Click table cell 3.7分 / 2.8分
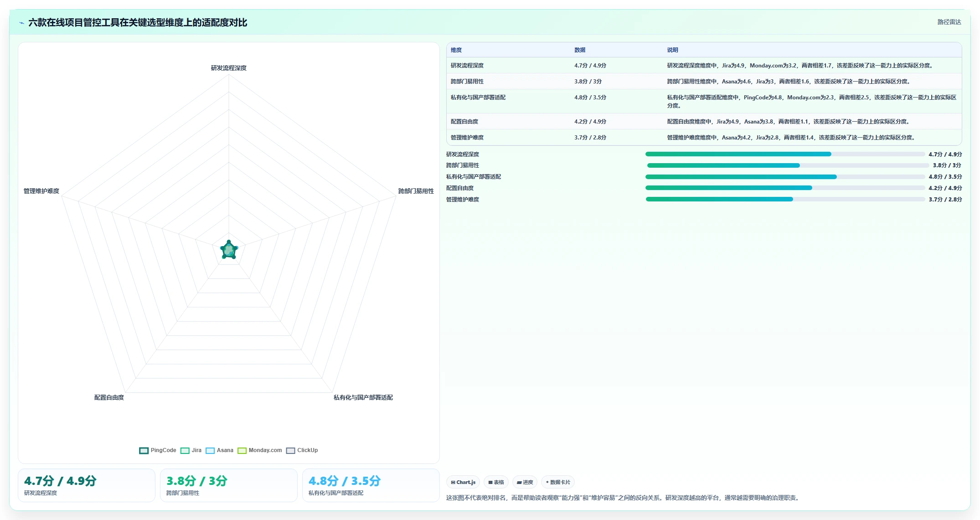 [590, 138]
